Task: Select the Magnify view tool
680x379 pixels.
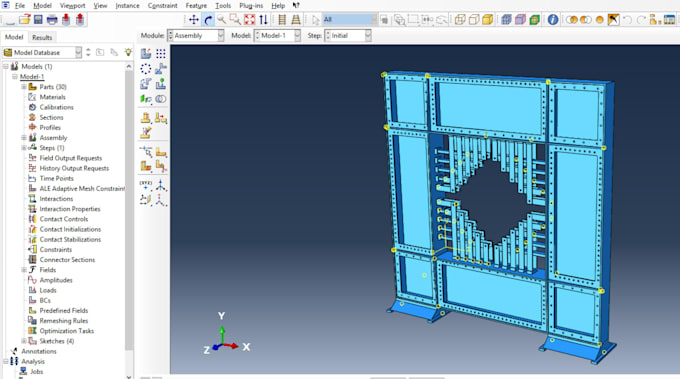Action: (x=222, y=20)
